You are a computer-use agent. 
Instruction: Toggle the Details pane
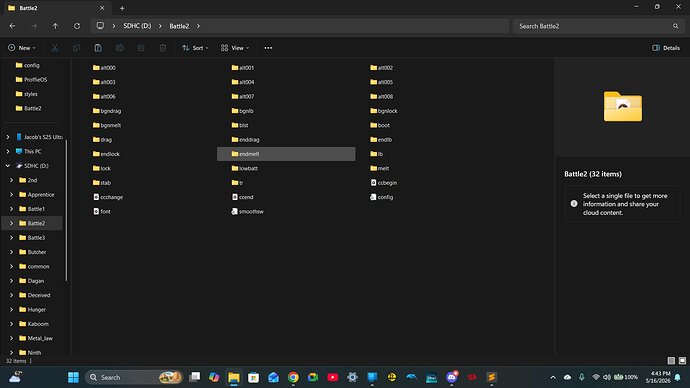pos(666,48)
